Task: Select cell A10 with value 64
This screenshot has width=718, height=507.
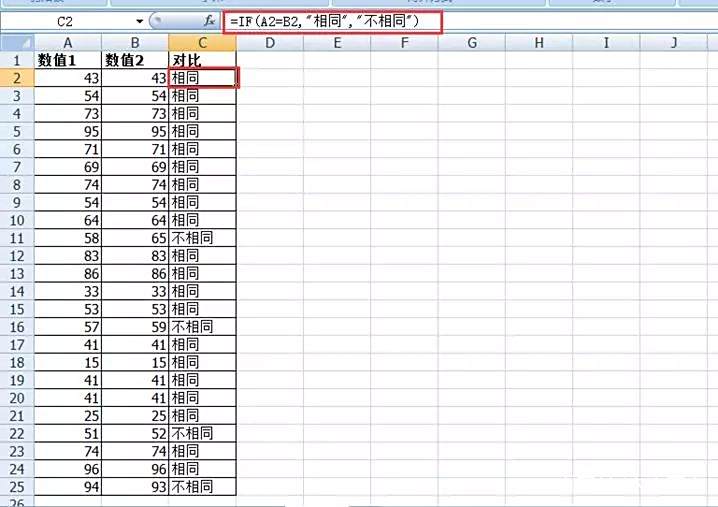Action: tap(68, 220)
